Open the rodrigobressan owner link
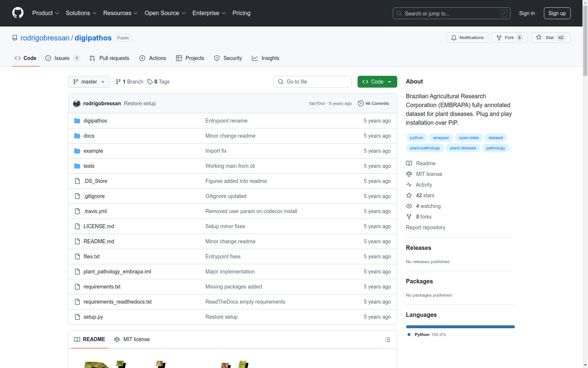This screenshot has width=588, height=368. click(x=45, y=38)
